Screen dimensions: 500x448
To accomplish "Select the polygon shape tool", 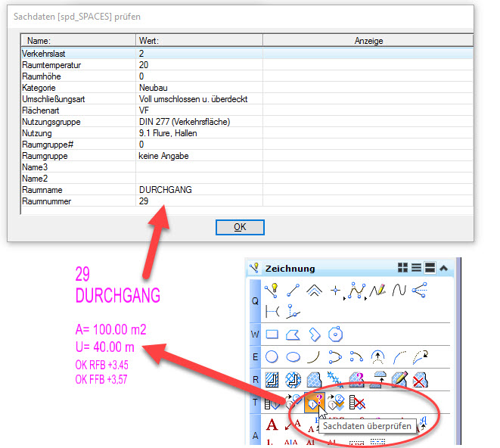I will click(293, 334).
